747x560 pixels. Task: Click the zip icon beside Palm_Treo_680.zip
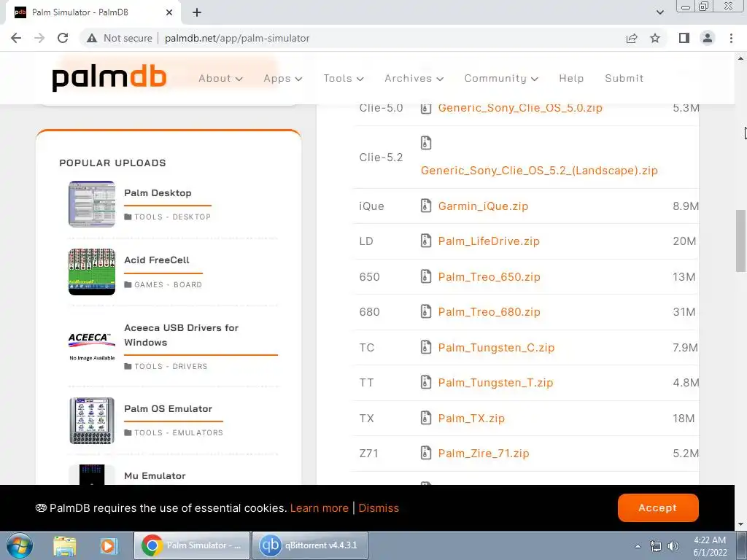(x=426, y=311)
